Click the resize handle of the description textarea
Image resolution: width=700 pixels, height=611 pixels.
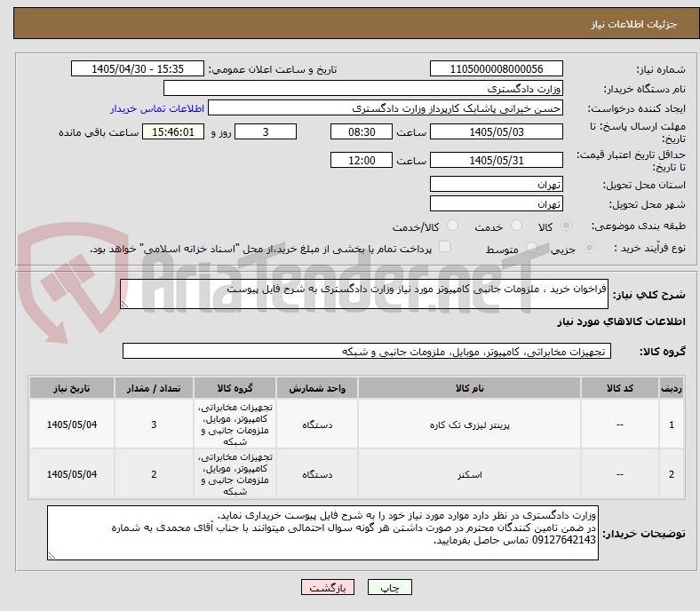click(124, 305)
